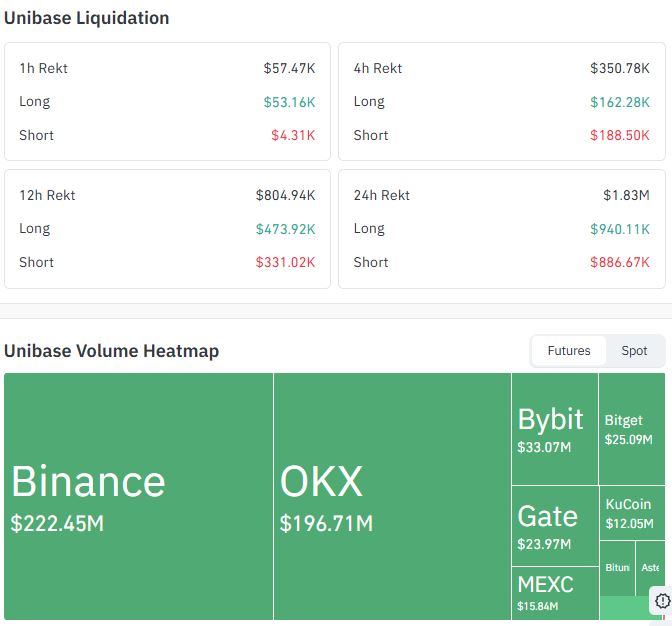Click the 24h Rekt total $1.83M
The width and height of the screenshot is (672, 626).
pos(626,195)
